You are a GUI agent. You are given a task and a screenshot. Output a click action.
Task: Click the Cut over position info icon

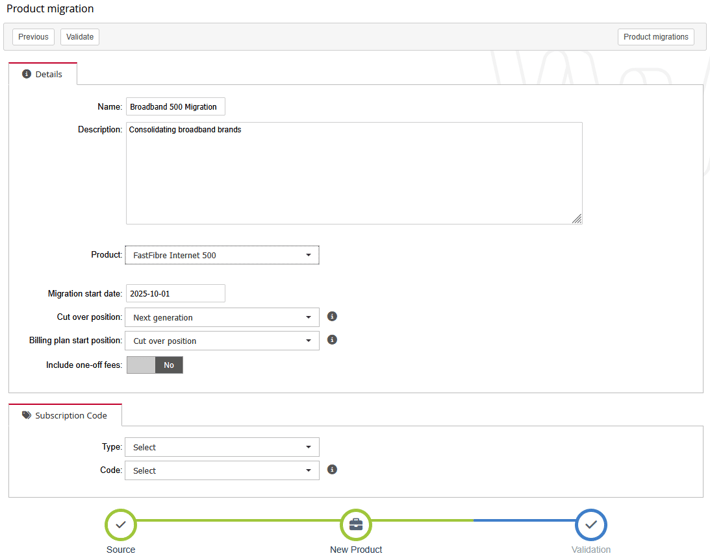pyautogui.click(x=332, y=316)
